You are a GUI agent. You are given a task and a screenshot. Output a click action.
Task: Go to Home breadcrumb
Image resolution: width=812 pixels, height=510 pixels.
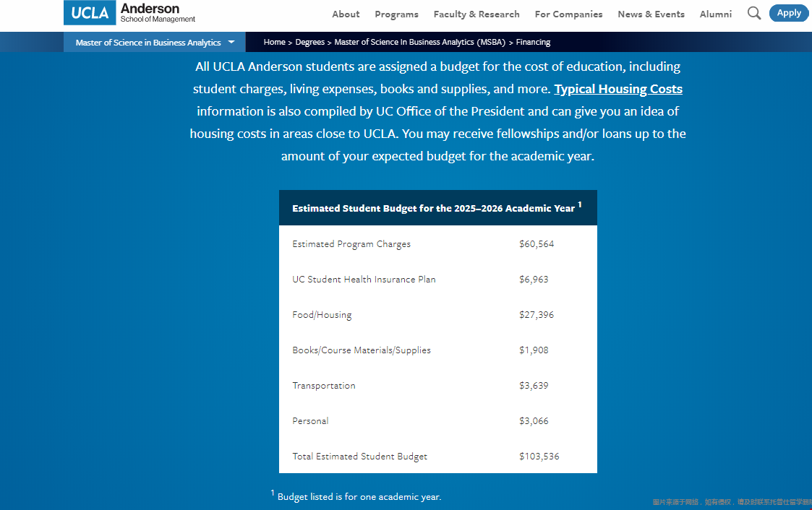[275, 43]
